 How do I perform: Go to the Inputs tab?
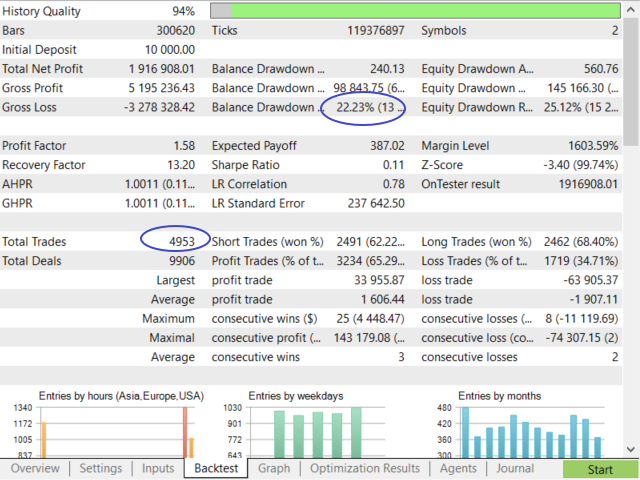pos(158,468)
